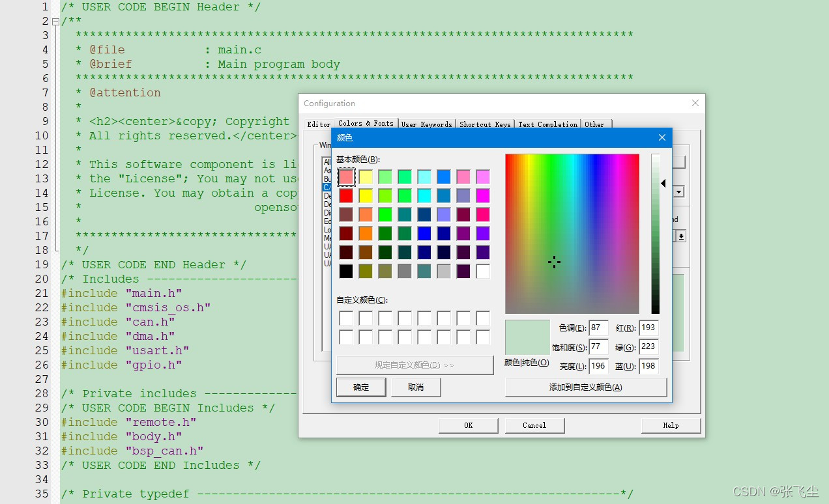Collapse the comment block fold marker at line 2
Viewport: 829px width, 504px height.
point(55,21)
